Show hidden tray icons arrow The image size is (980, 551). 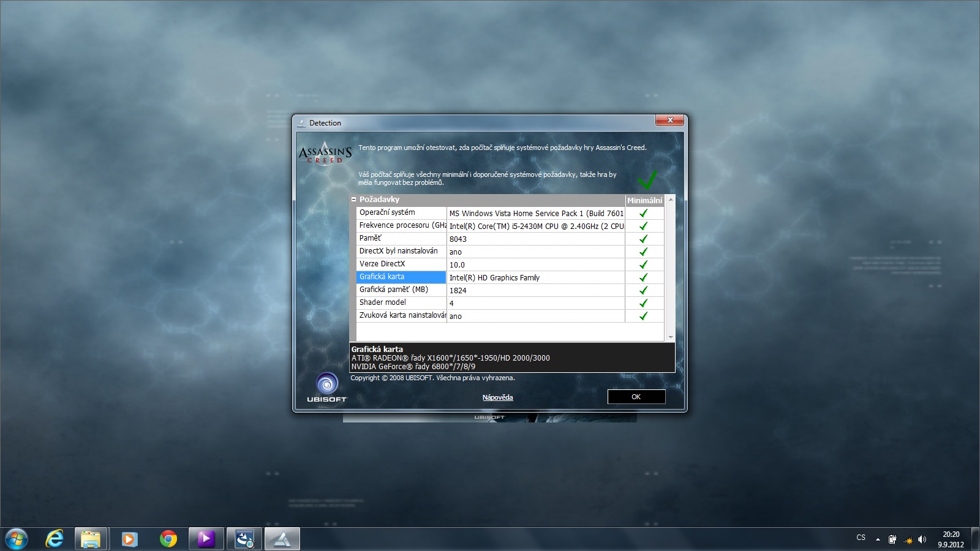(878, 539)
